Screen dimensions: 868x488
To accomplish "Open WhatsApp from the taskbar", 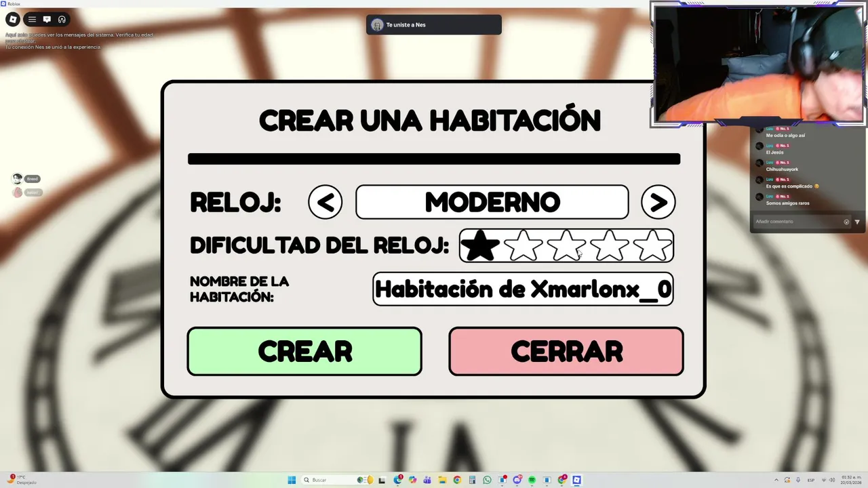I will tap(487, 480).
